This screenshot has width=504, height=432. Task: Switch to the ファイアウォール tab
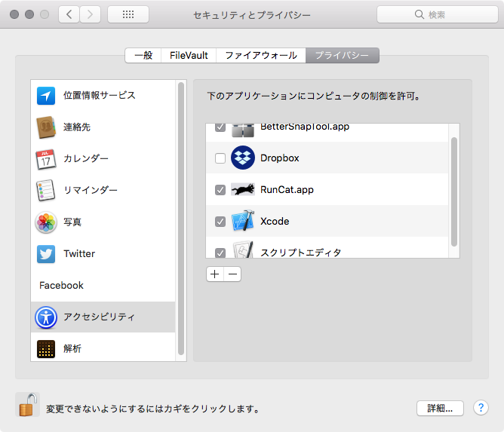261,56
